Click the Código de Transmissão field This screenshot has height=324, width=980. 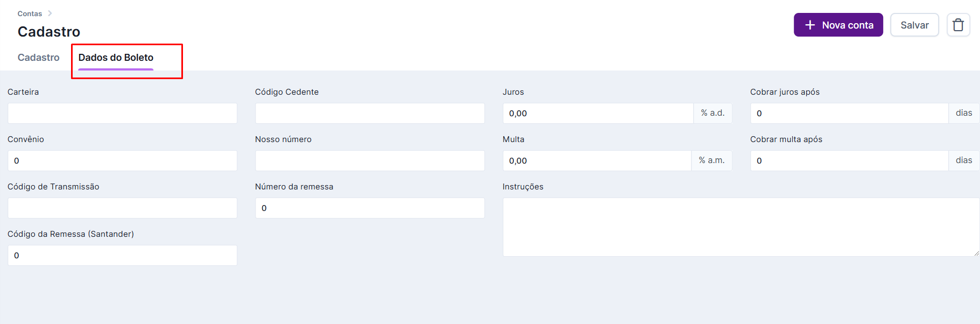[122, 208]
